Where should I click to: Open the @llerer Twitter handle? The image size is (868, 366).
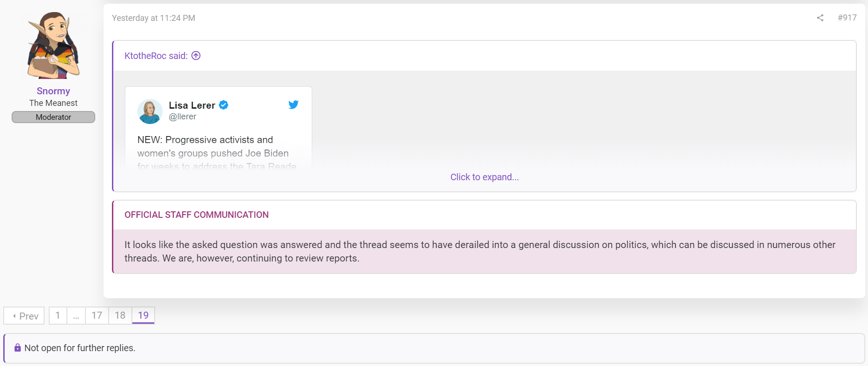183,117
